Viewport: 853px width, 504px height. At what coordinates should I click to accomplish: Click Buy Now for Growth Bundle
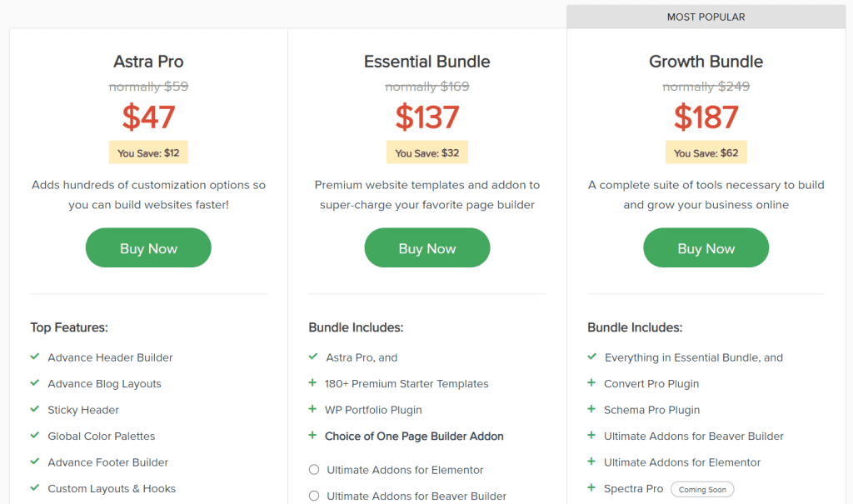point(706,247)
